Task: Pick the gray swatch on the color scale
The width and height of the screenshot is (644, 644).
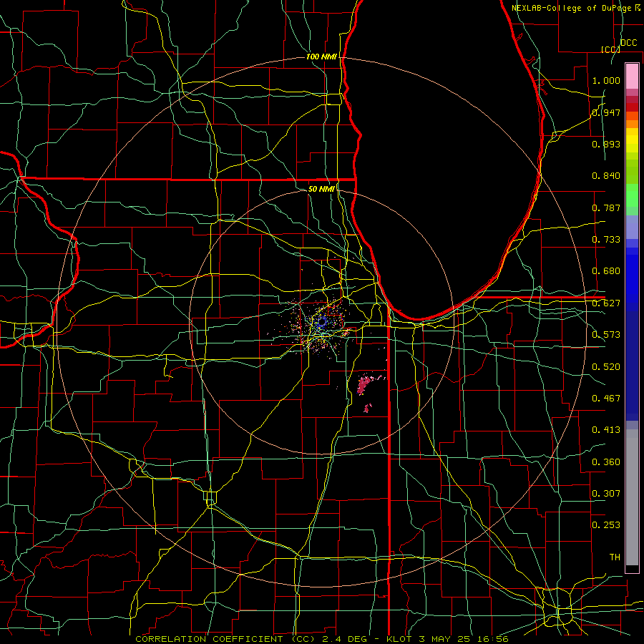Action: pyautogui.click(x=632, y=497)
